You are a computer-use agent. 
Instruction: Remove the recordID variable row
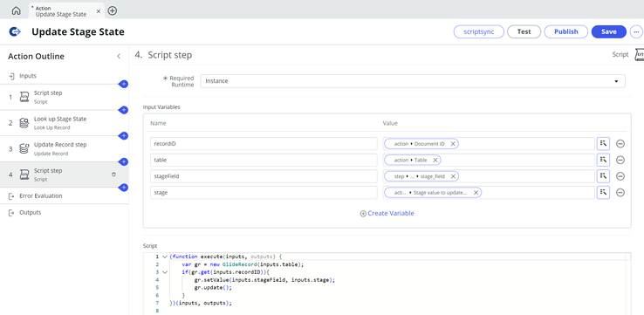[x=620, y=144]
